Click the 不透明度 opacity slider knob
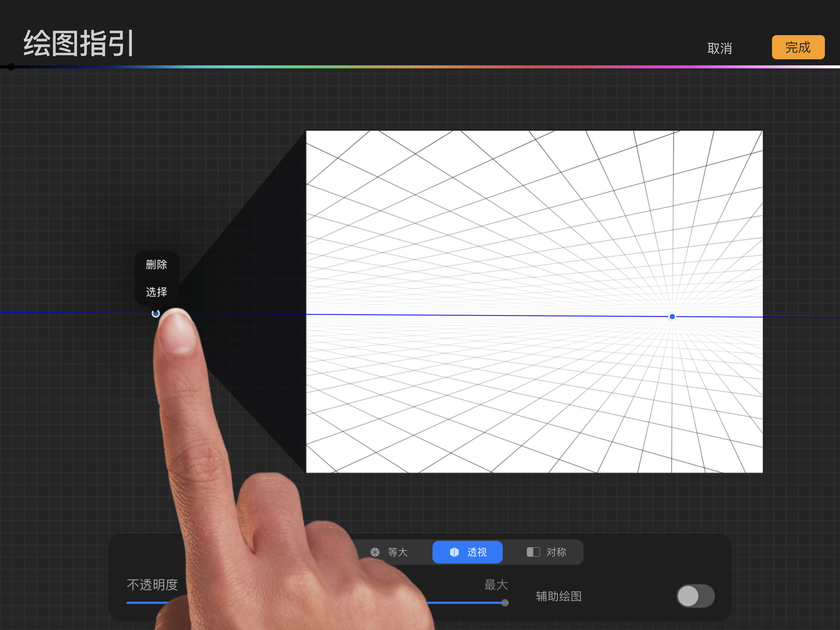Screen dimensions: 840x630 pyautogui.click(x=505, y=603)
